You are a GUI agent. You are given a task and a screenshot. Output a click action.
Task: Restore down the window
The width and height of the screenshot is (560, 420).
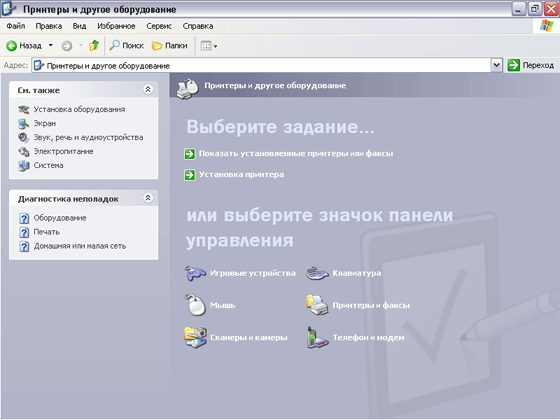[x=535, y=9]
